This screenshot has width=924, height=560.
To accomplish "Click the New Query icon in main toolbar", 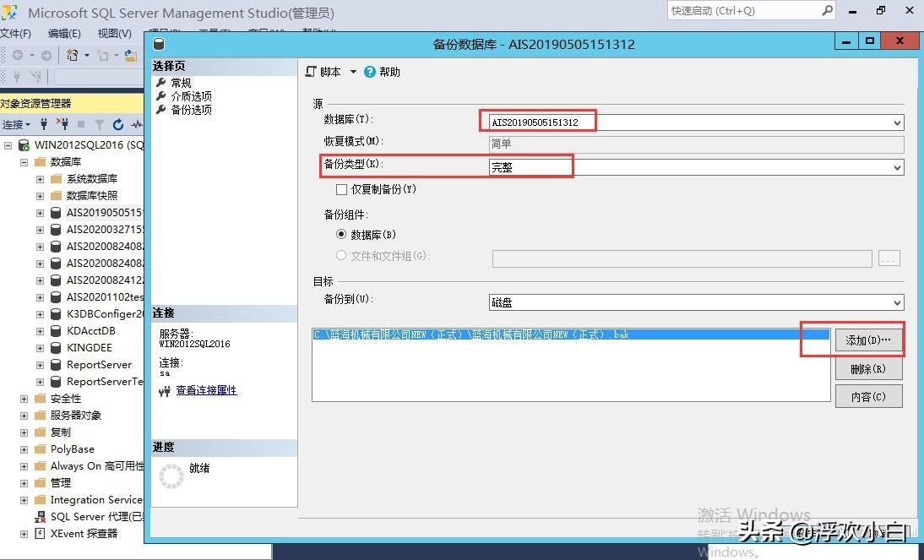I will (72, 55).
